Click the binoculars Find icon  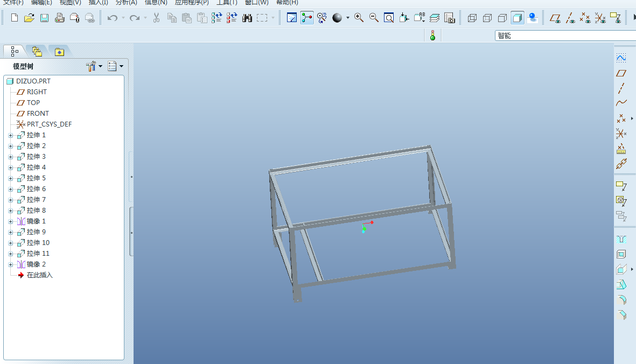tap(247, 18)
